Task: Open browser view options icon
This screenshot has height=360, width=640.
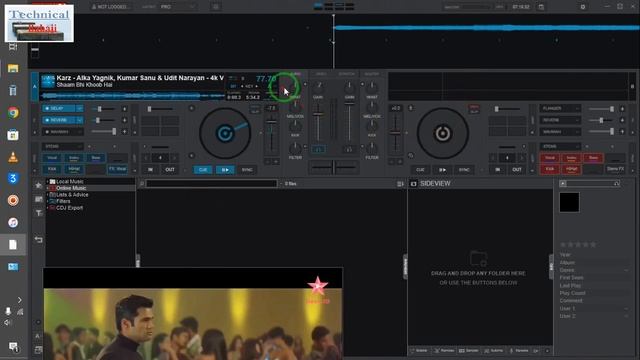Action: [x=400, y=184]
